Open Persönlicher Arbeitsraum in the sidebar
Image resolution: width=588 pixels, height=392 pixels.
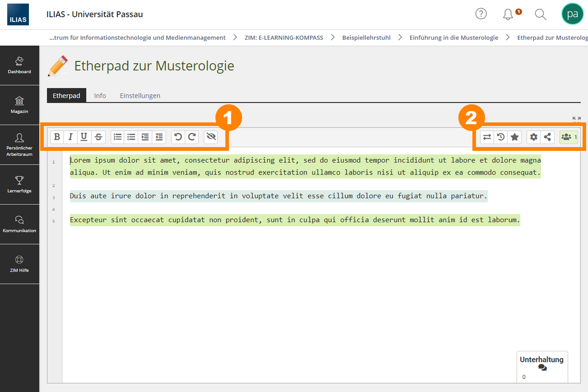click(20, 145)
